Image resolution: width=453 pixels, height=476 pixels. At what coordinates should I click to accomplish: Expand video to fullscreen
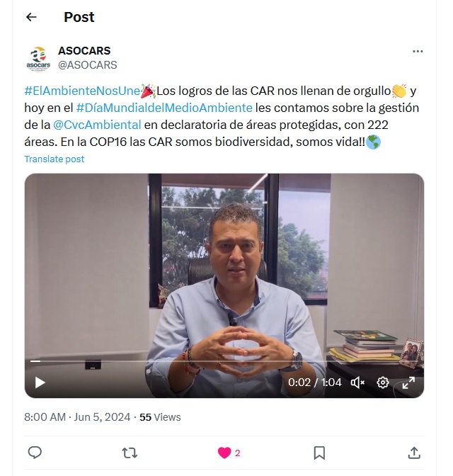pos(408,382)
